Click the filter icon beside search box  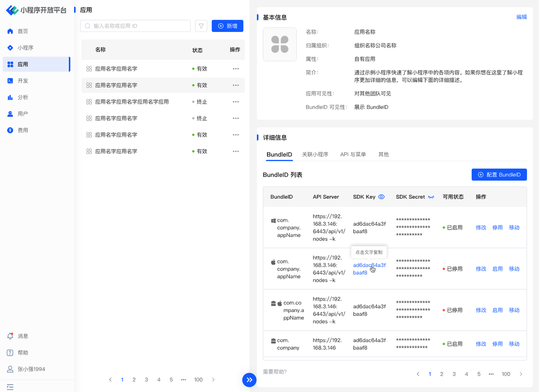tap(201, 26)
